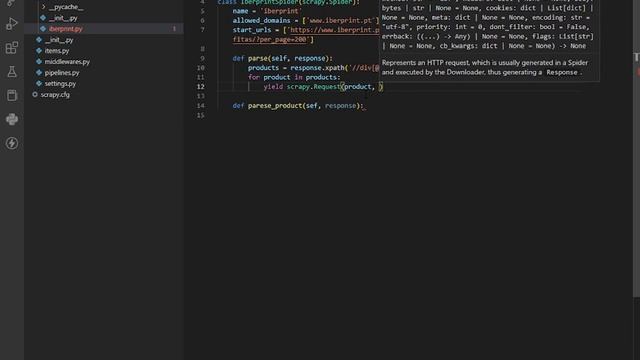Open pipelines.py file
This screenshot has width=640, height=360.
point(62,73)
